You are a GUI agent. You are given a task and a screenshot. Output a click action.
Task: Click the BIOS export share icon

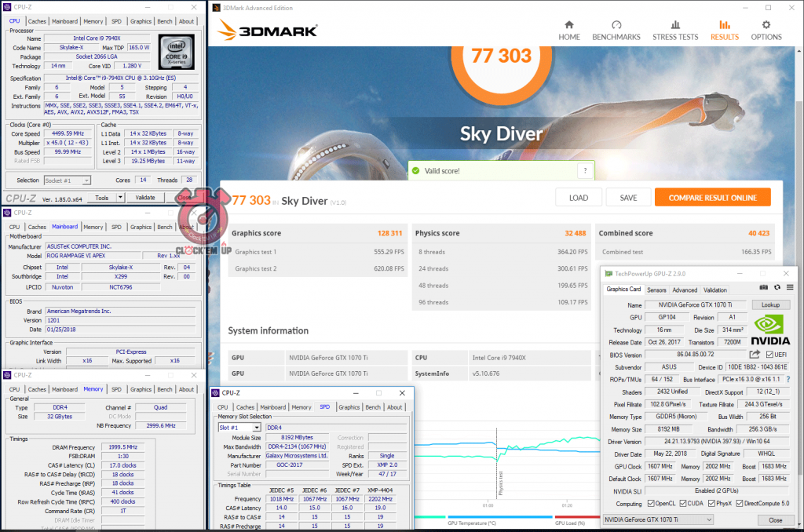pyautogui.click(x=755, y=355)
